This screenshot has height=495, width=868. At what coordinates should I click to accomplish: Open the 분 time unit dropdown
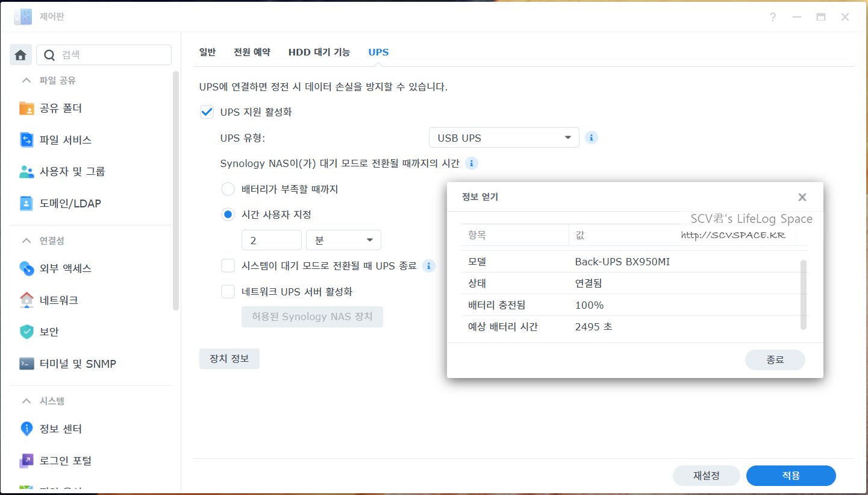(343, 240)
